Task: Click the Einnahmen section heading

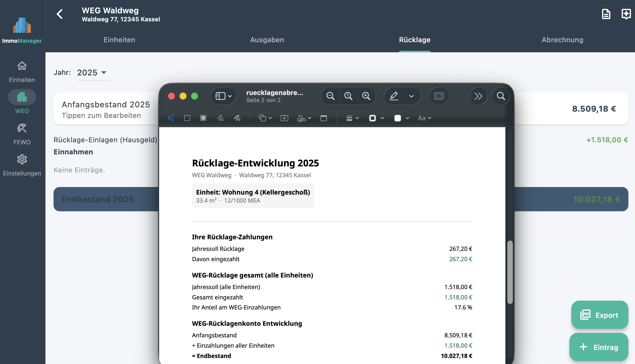Action: [73, 152]
